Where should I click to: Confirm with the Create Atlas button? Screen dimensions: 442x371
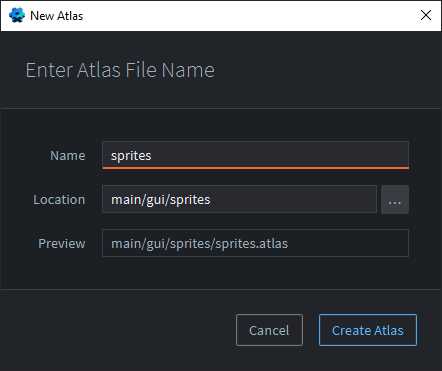[x=368, y=330]
